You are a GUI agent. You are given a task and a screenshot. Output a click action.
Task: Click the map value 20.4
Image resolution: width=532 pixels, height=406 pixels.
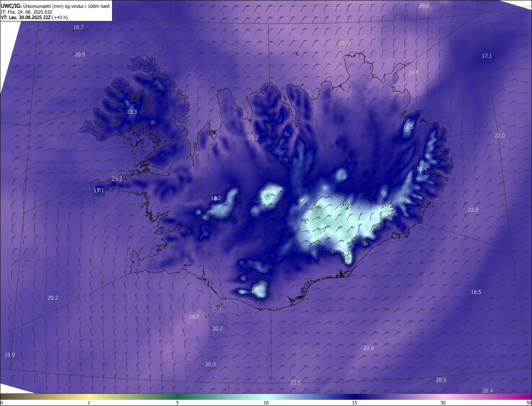pyautogui.click(x=488, y=391)
